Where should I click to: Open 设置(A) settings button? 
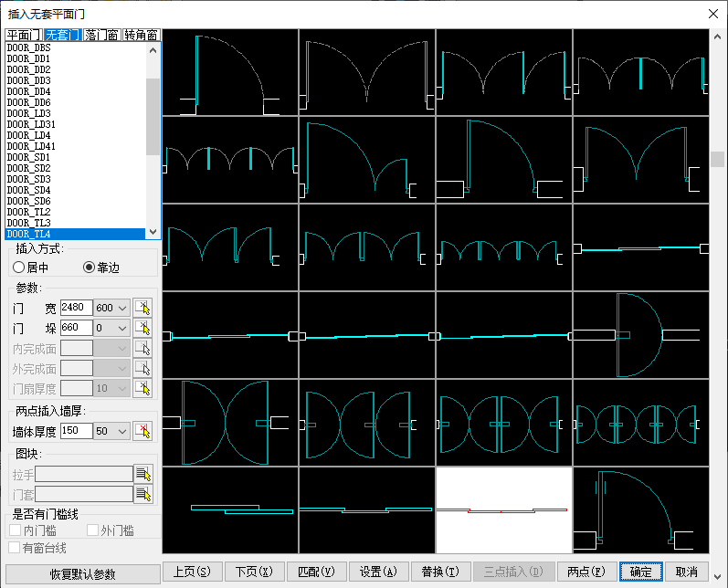379,572
